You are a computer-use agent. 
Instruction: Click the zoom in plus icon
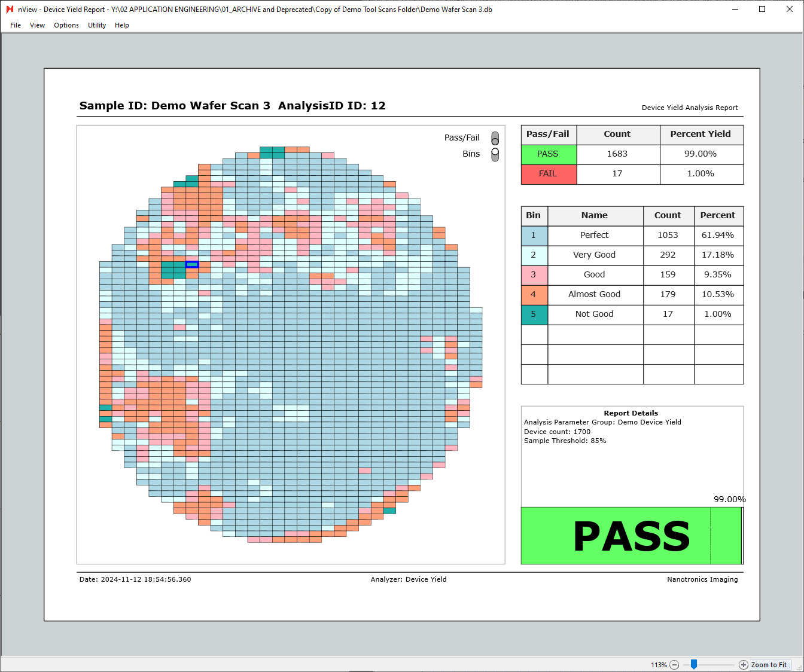point(743,665)
